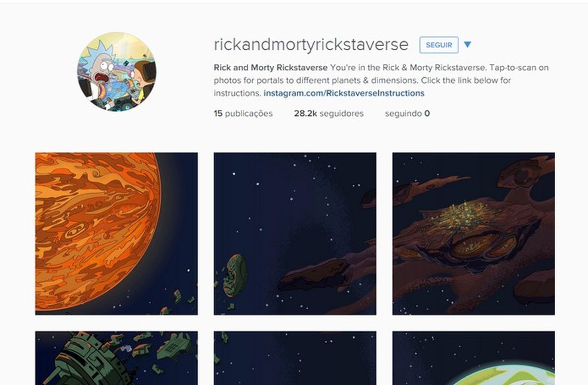Click the Rick and Morty Rickstaverse bold name
This screenshot has height=385, width=588.
tap(270, 68)
